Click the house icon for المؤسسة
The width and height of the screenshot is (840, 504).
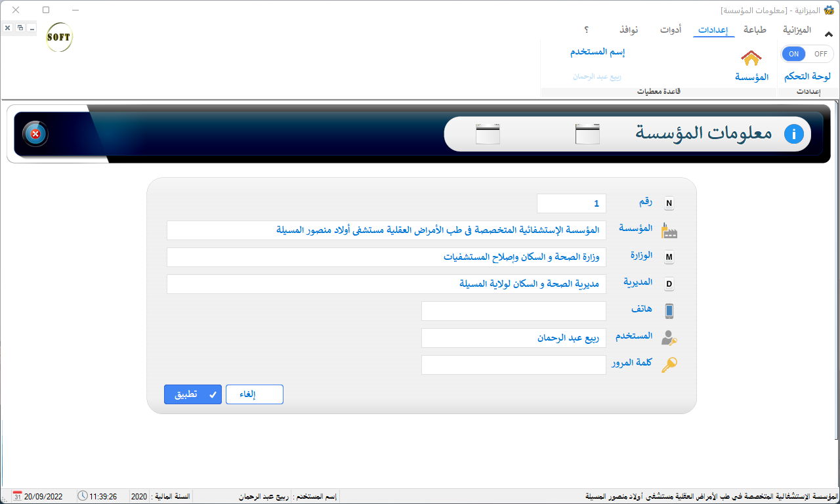pyautogui.click(x=751, y=58)
